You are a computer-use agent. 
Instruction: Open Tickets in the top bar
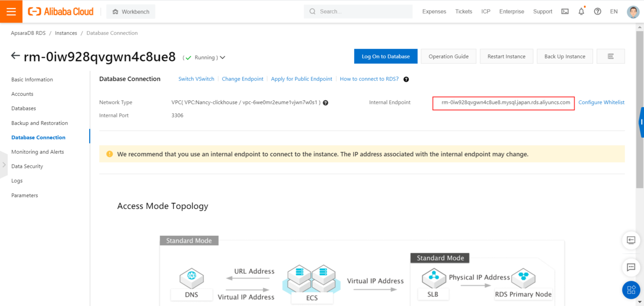click(x=464, y=11)
